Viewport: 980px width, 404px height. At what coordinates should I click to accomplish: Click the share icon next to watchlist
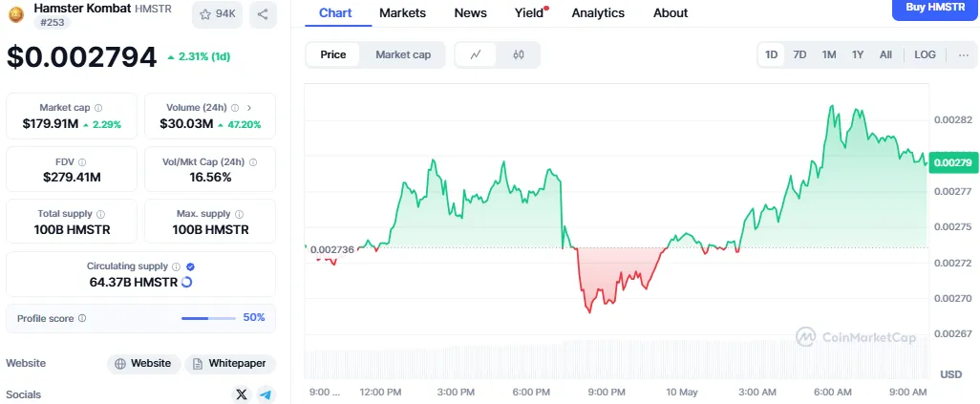pyautogui.click(x=263, y=14)
